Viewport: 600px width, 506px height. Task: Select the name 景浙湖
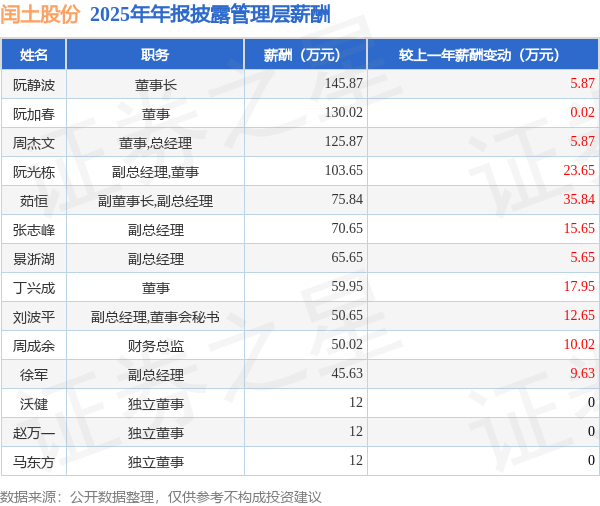pos(34,259)
